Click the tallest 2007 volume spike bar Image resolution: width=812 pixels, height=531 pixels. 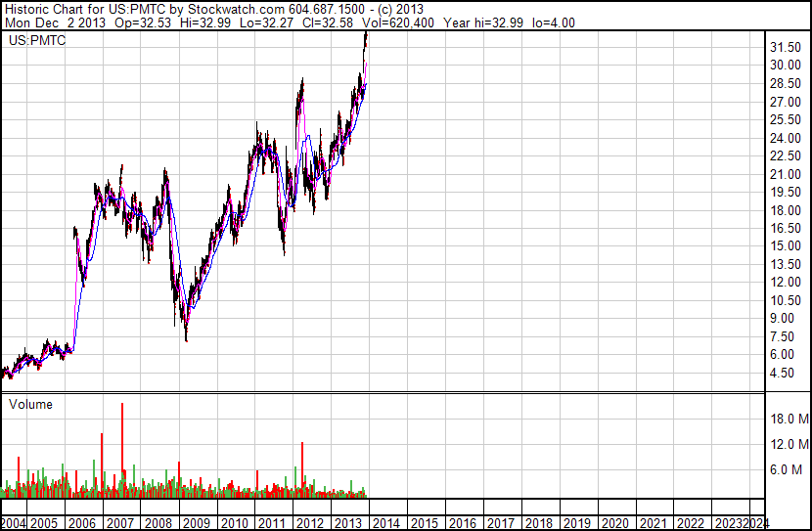pyautogui.click(x=122, y=450)
